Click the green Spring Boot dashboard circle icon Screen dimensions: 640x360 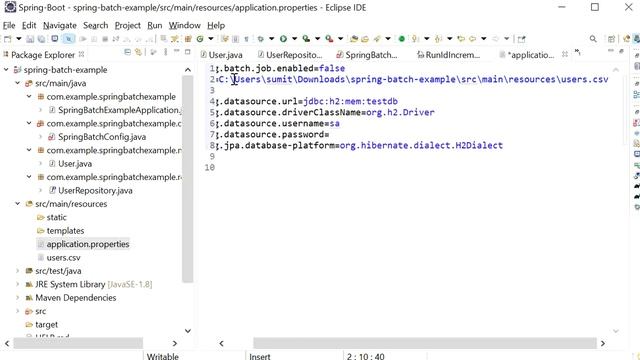pos(402,39)
